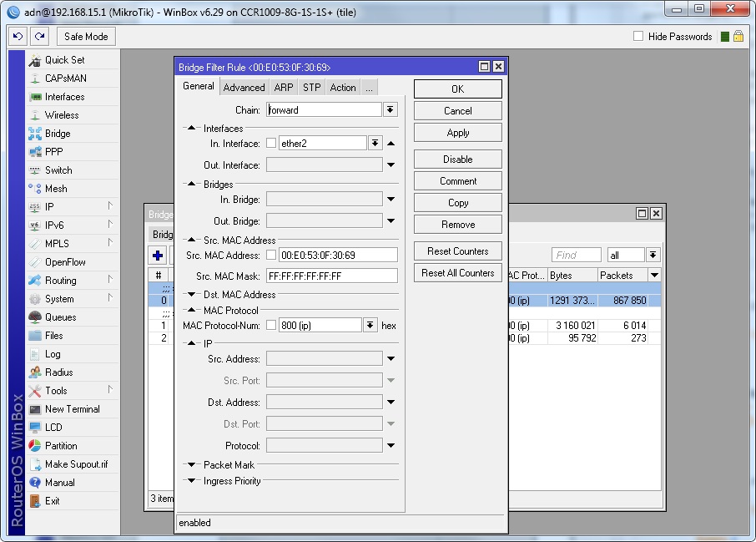Click the redo arrow icon in toolbar

[x=39, y=37]
